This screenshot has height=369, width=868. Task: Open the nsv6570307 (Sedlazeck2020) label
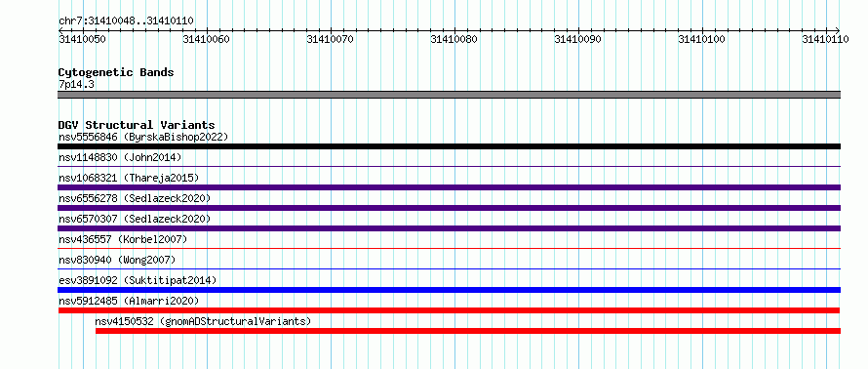[x=135, y=219]
